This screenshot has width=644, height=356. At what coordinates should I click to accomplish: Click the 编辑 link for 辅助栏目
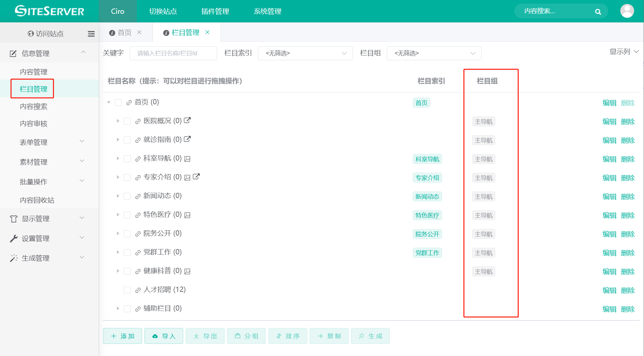(609, 309)
